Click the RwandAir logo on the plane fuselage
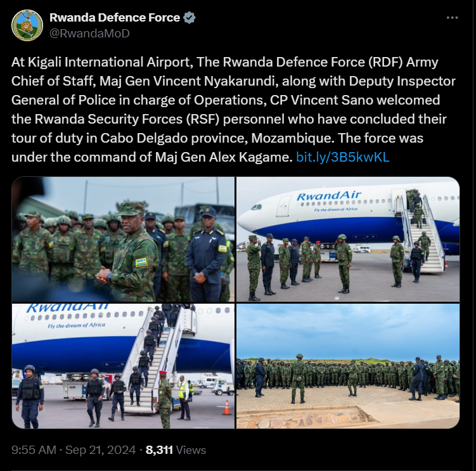Viewport: 476px width, 471px height. pos(329,196)
